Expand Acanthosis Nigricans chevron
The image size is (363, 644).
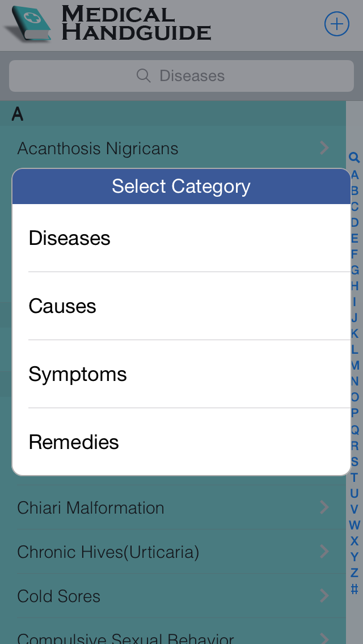pyautogui.click(x=324, y=148)
